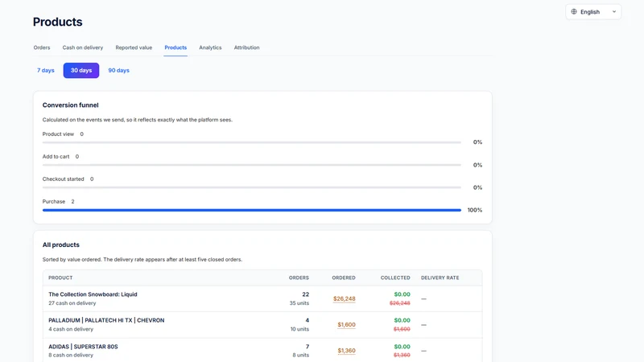Click the Product view progress bar
644x362 pixels.
click(252, 142)
